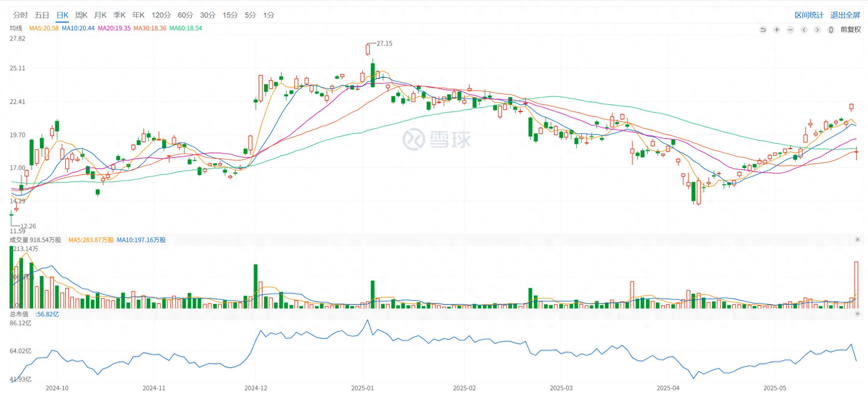Viewport: 868px width, 397px height.
Task: Choose the 1分 one-minute tab
Action: (x=268, y=15)
